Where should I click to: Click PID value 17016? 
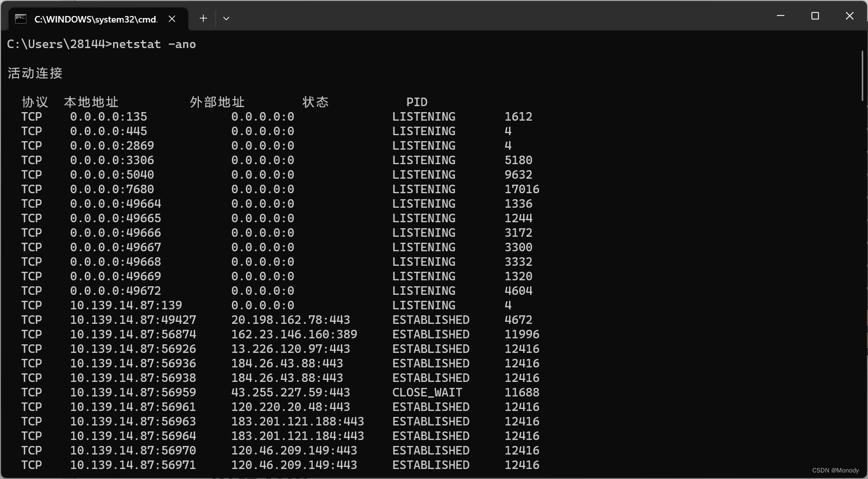[522, 189]
